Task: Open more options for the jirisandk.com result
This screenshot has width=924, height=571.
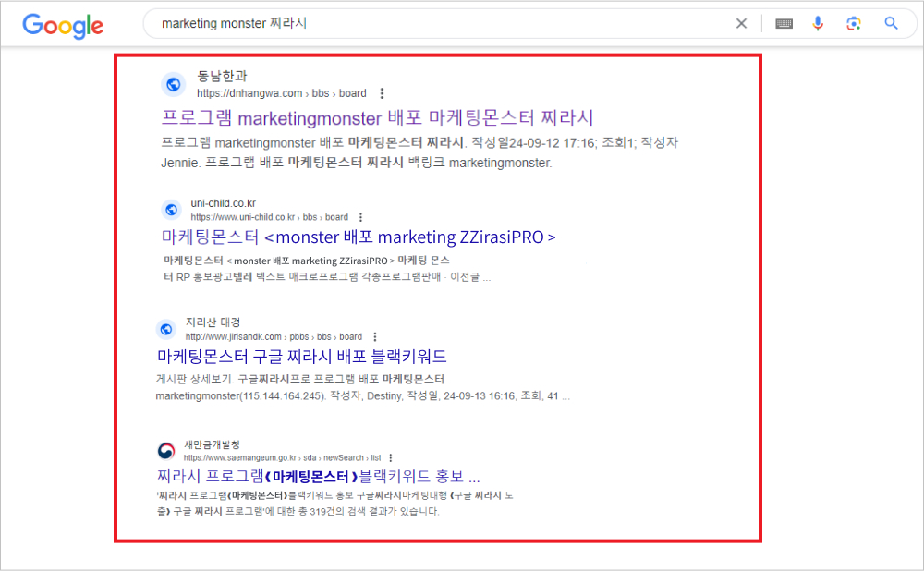Action: point(375,336)
